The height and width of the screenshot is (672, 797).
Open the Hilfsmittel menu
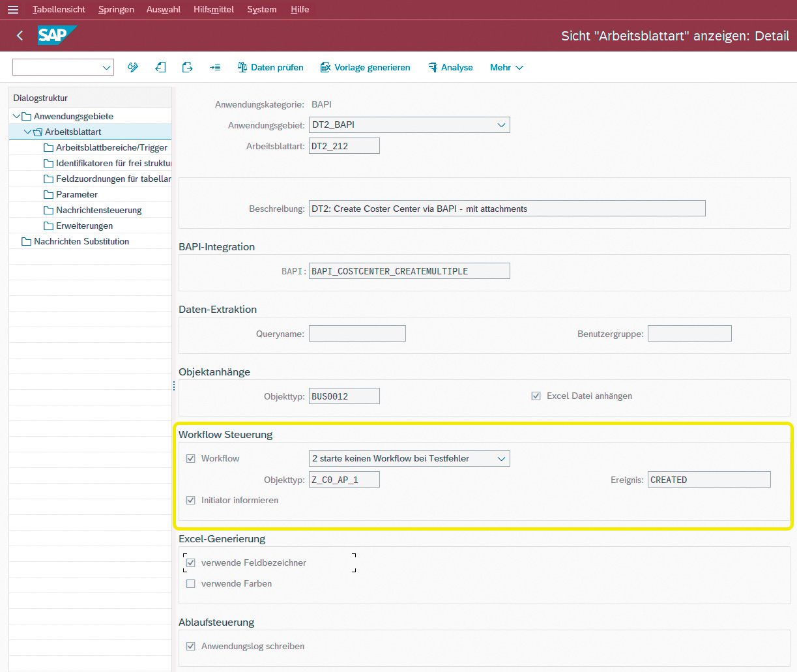[213, 10]
